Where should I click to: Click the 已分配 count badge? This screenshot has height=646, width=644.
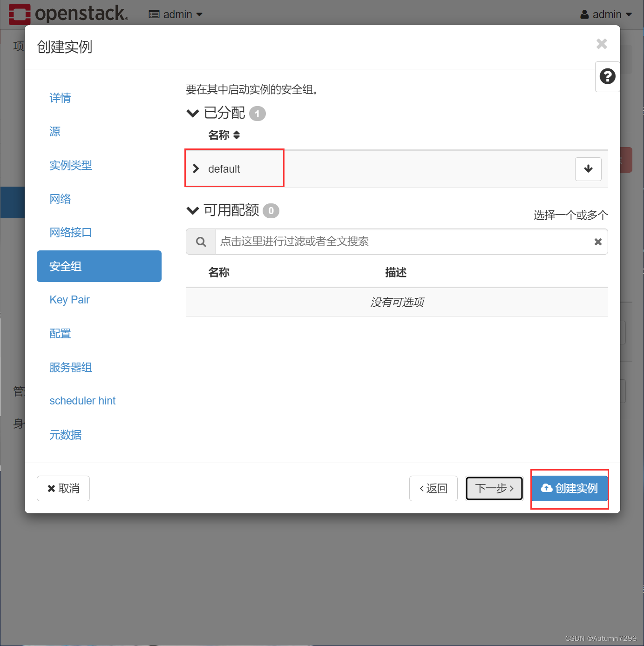(257, 114)
